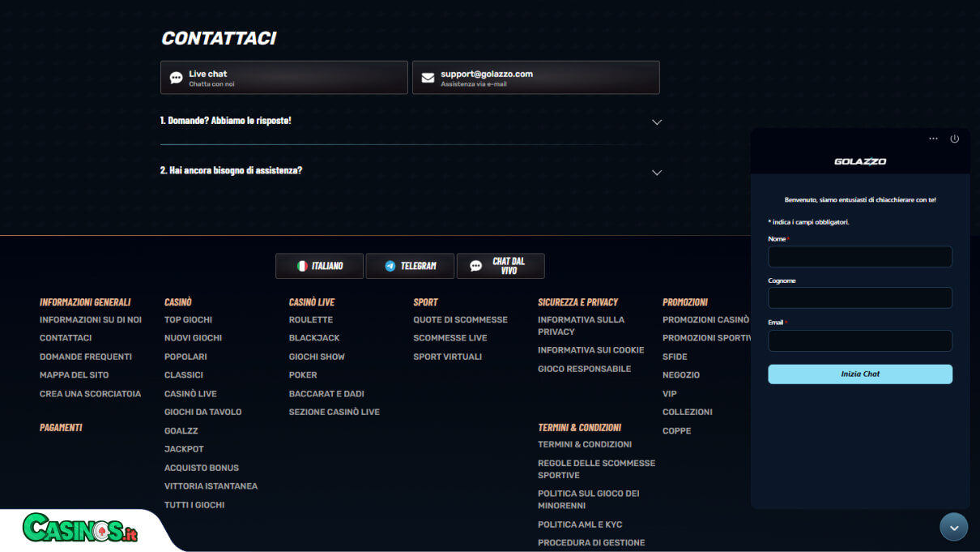The width and height of the screenshot is (980, 552).
Task: Click Crea una scorciatoia link
Action: (91, 394)
